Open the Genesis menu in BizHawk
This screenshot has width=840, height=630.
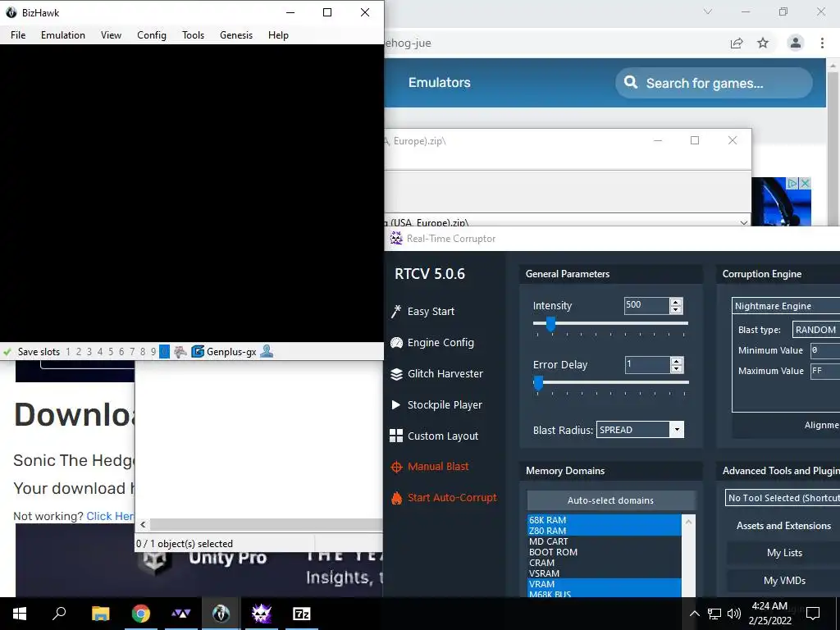(x=235, y=34)
